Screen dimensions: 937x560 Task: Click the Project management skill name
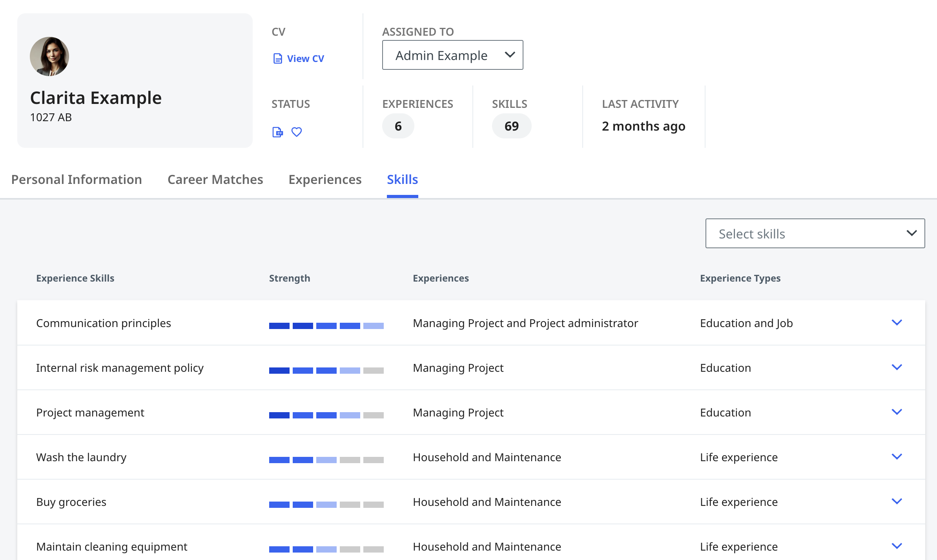90,413
